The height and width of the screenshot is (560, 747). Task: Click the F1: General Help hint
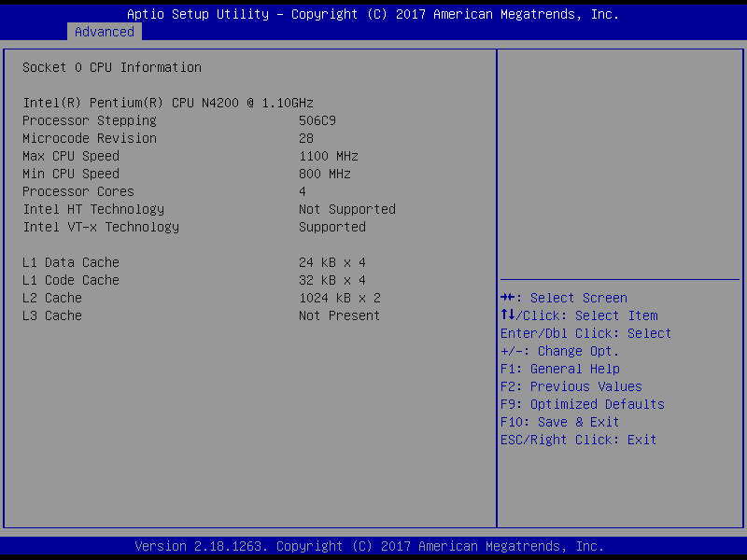[x=559, y=369]
